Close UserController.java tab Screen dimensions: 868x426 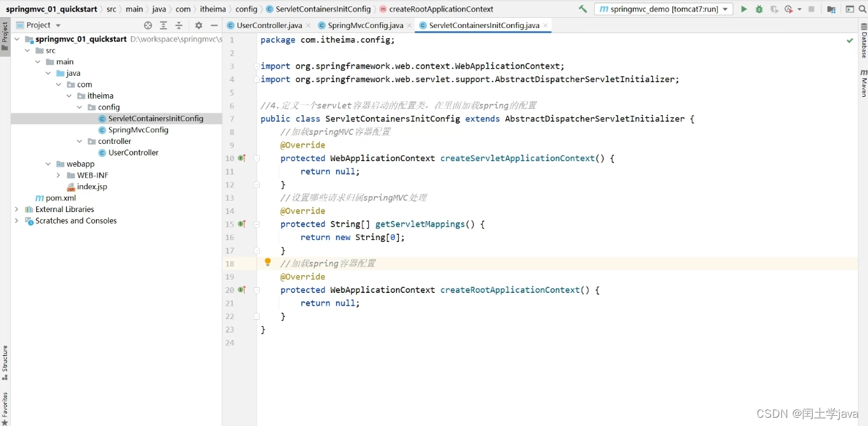coord(308,25)
